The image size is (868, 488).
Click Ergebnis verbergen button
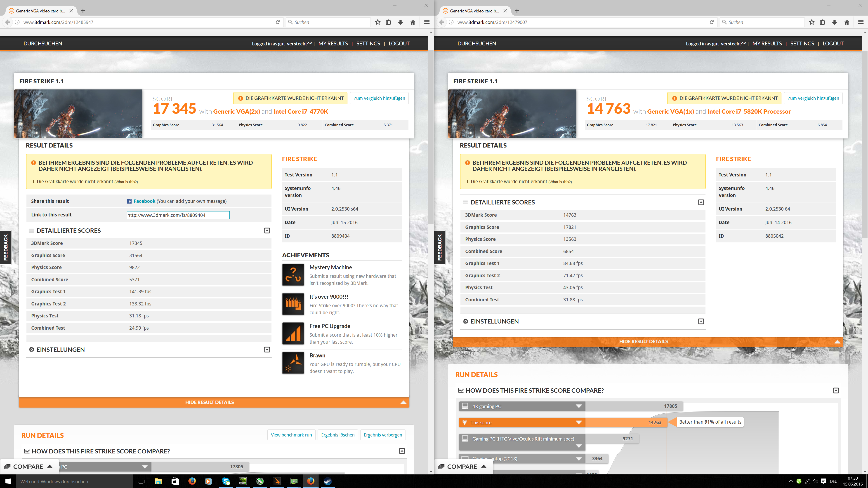pyautogui.click(x=383, y=435)
